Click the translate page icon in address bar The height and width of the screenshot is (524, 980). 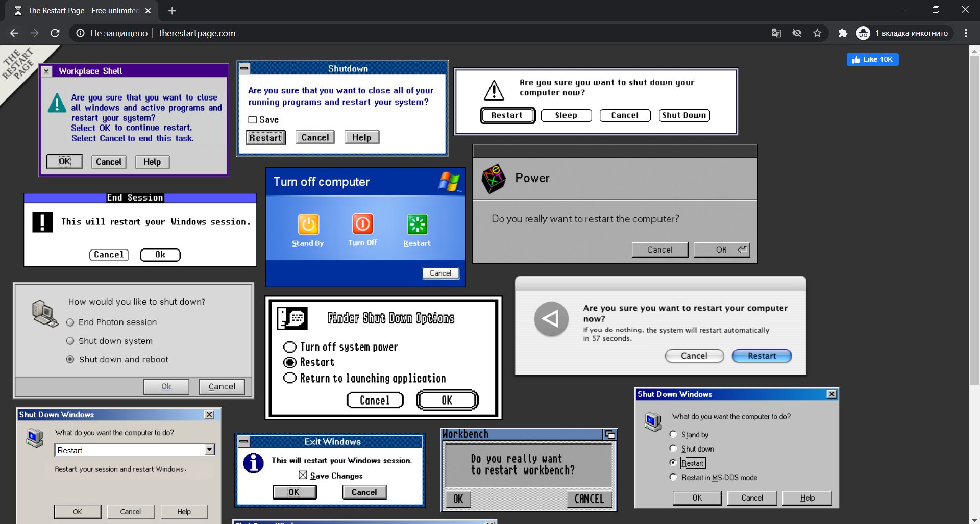click(x=776, y=33)
